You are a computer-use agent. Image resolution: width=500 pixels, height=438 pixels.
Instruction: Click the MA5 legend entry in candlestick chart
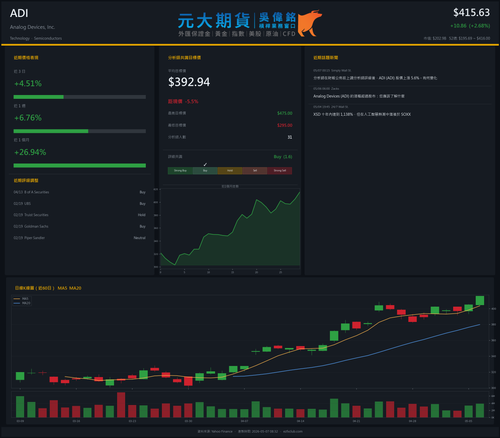(x=21, y=299)
